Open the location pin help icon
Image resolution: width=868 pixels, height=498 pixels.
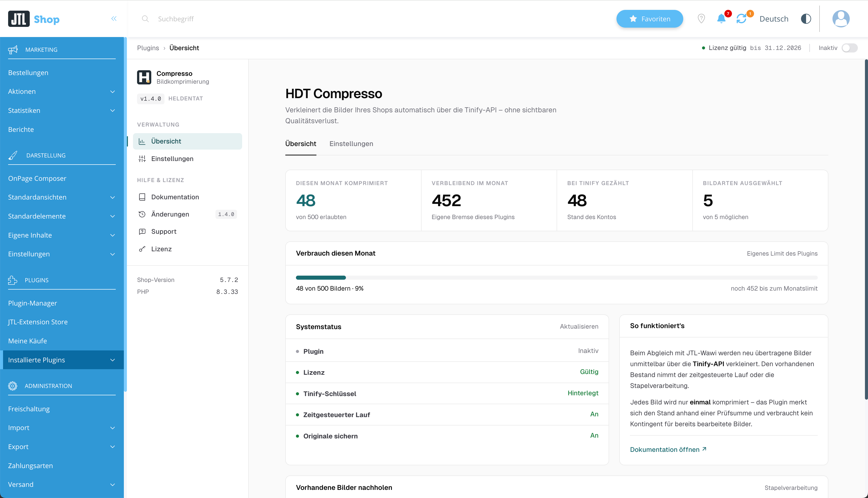point(701,19)
